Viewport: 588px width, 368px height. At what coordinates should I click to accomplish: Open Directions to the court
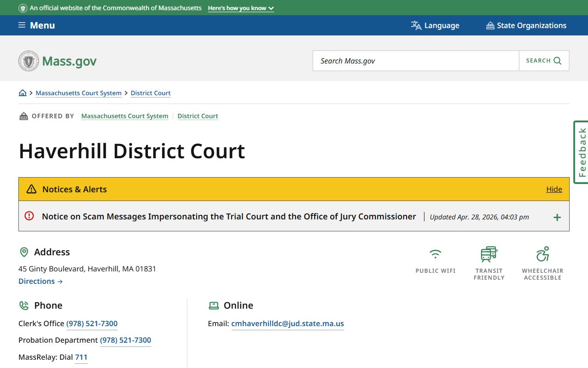[40, 281]
